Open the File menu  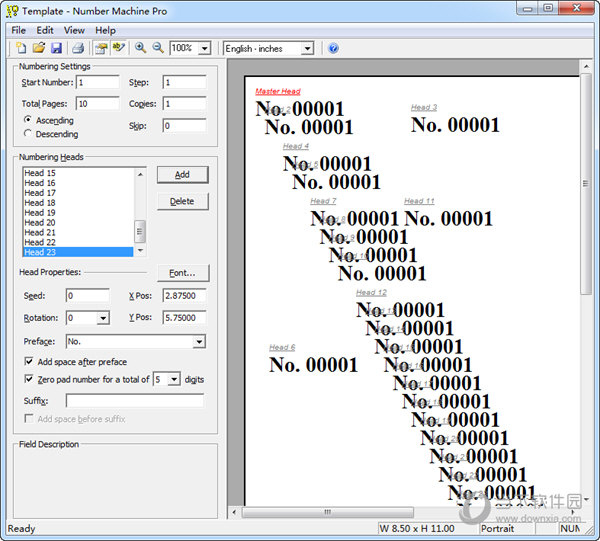(18, 30)
